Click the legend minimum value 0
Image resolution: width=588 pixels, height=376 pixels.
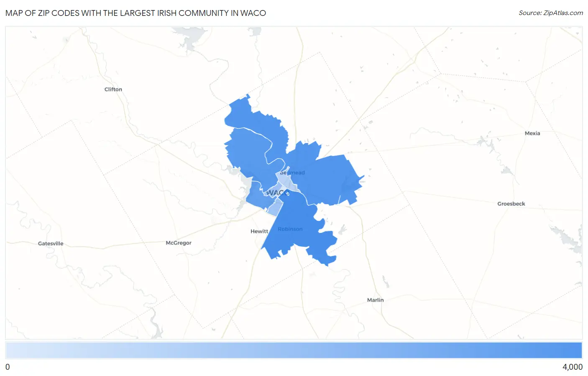pyautogui.click(x=8, y=367)
